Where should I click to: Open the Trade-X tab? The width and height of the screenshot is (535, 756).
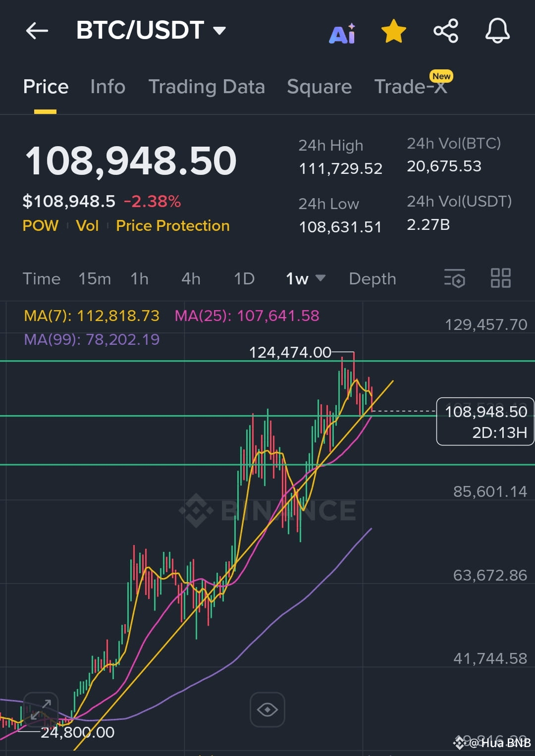pyautogui.click(x=411, y=87)
